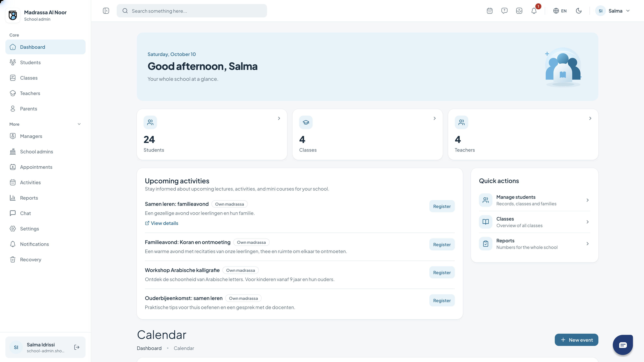
Task: Register for Samen leren: familieavond
Action: tap(442, 206)
